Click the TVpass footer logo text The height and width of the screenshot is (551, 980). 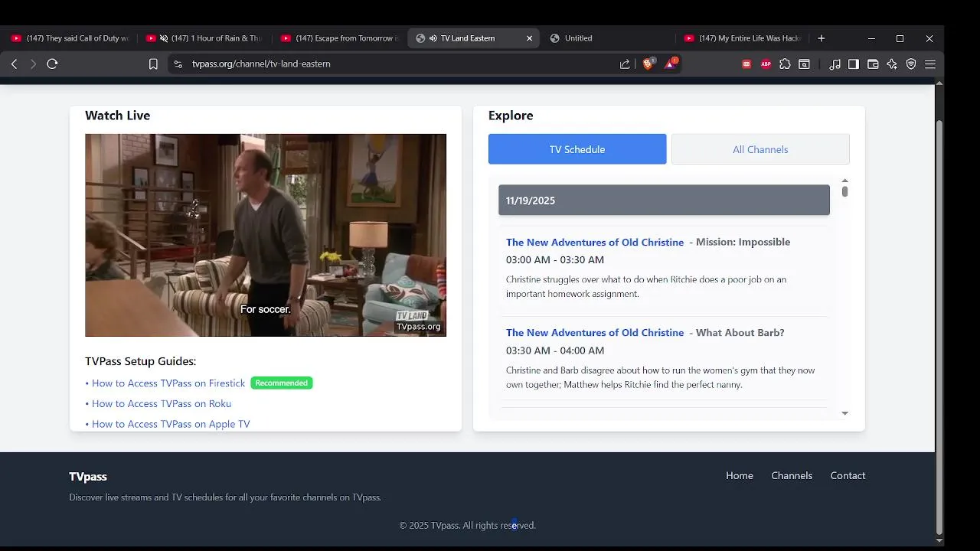88,477
